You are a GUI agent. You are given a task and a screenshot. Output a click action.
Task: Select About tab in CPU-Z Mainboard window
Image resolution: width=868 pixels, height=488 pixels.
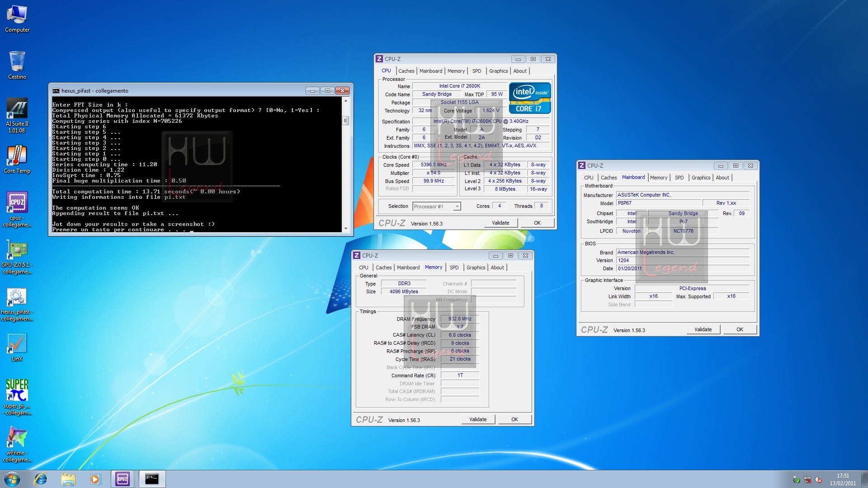click(x=722, y=178)
